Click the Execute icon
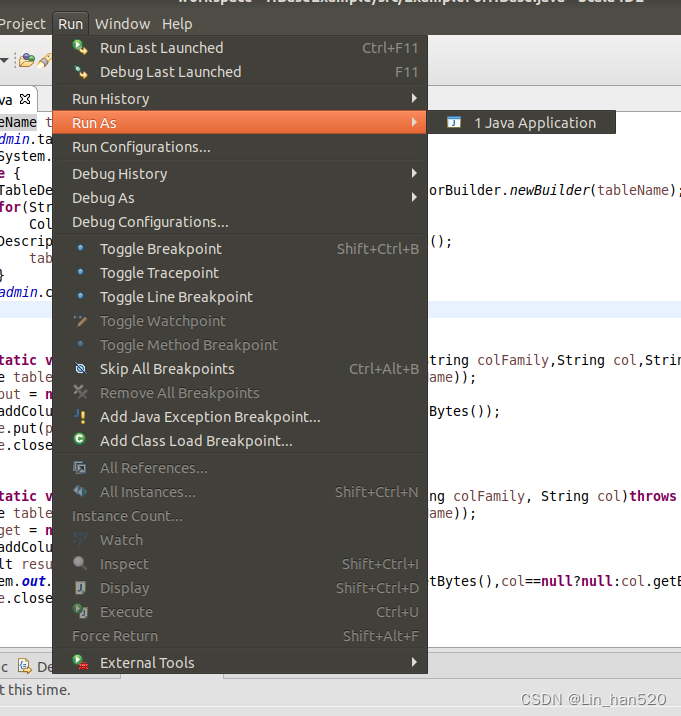The image size is (681, 716). coord(80,611)
